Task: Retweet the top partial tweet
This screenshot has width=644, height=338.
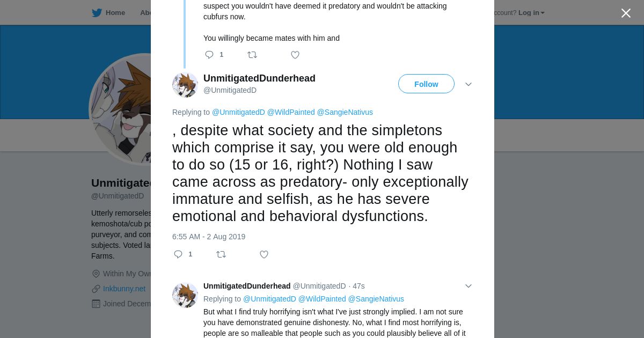Action: click(x=252, y=55)
